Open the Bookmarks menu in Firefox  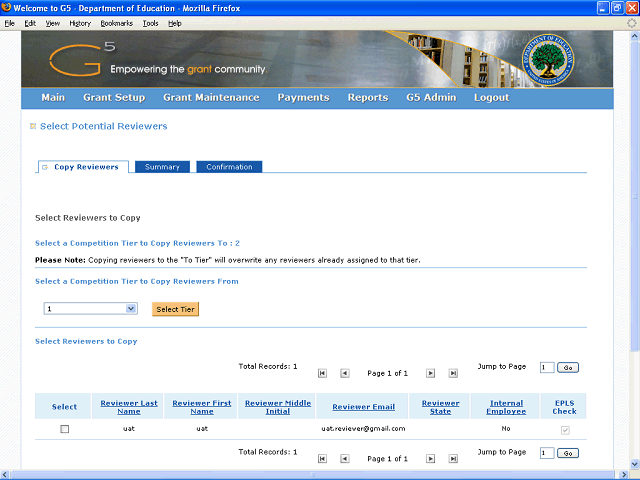click(x=116, y=23)
